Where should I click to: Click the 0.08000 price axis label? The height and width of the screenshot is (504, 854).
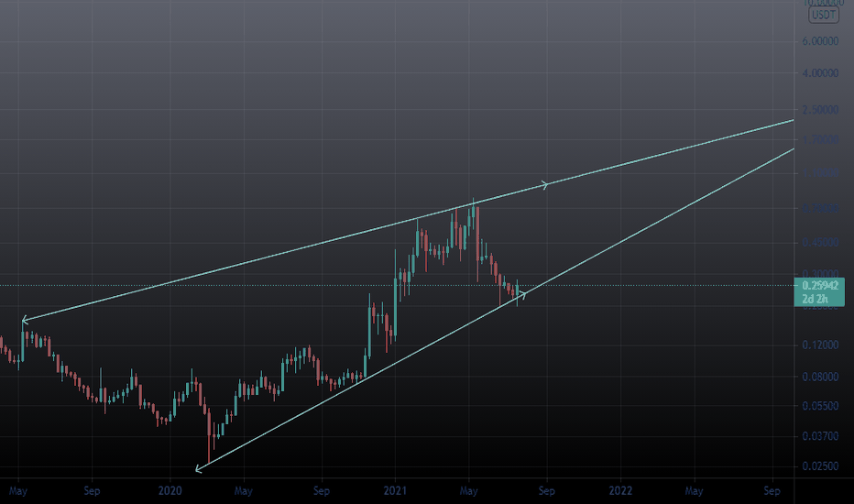[x=820, y=377]
